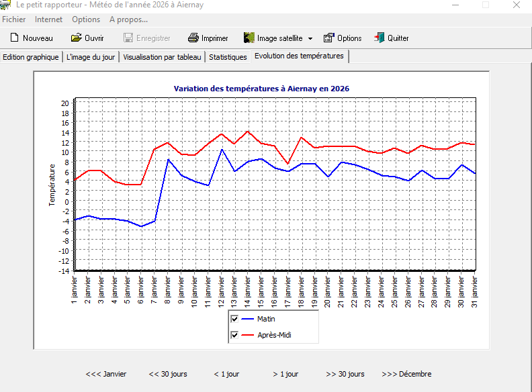The height and width of the screenshot is (392, 532).
Task: Click the Imprimer printer icon
Action: point(193,38)
